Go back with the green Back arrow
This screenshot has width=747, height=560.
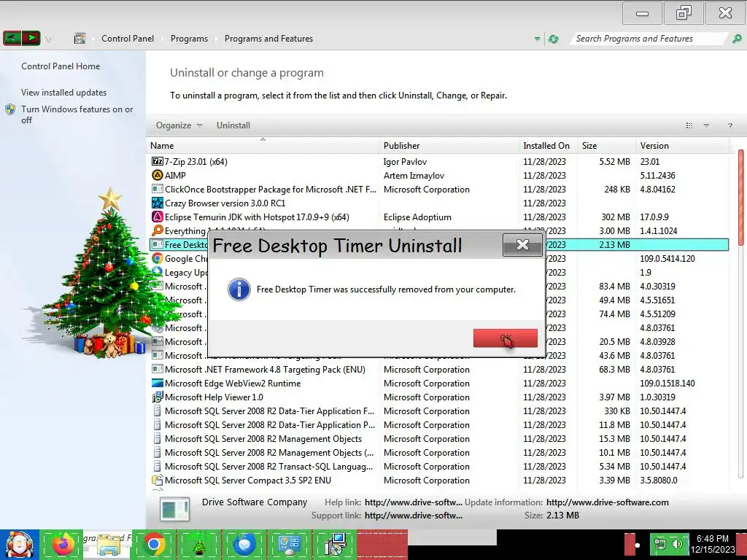tap(12, 38)
